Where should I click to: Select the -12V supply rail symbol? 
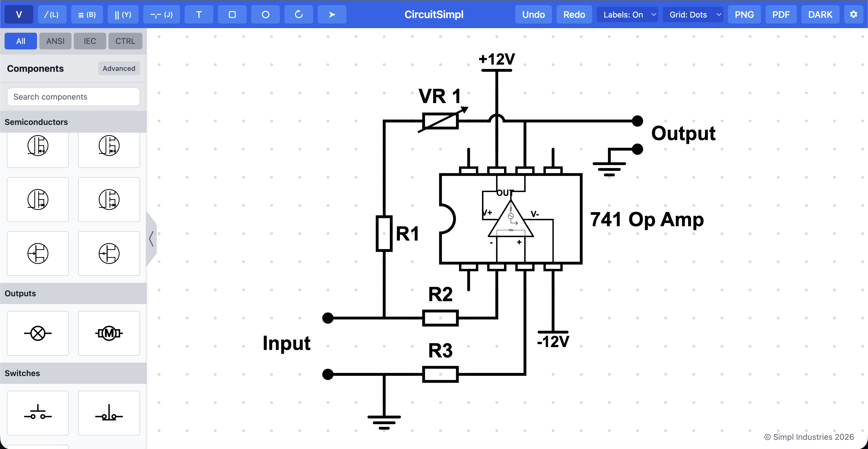coord(553,332)
